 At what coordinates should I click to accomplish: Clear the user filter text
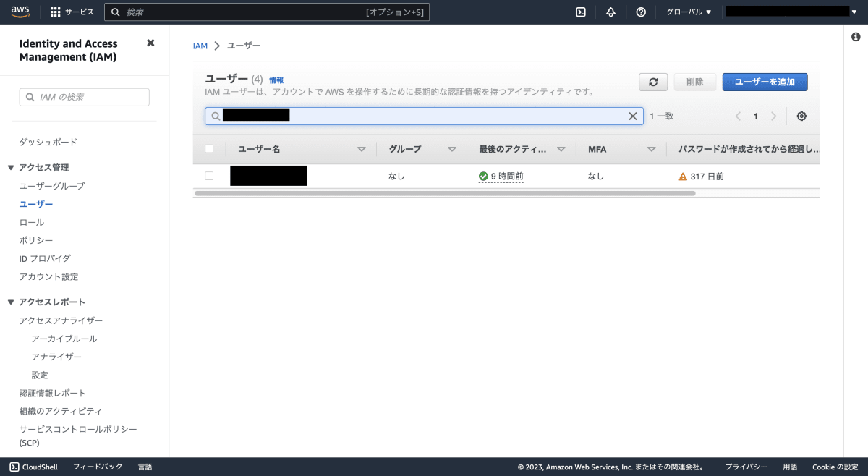pyautogui.click(x=633, y=116)
